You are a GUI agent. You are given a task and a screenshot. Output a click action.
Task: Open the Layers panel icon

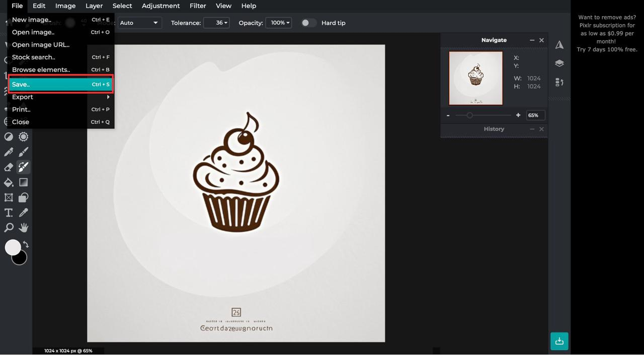point(559,63)
